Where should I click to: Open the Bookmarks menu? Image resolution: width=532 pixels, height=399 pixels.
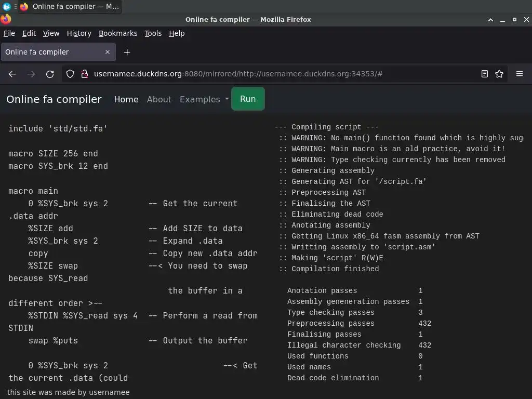pos(118,33)
